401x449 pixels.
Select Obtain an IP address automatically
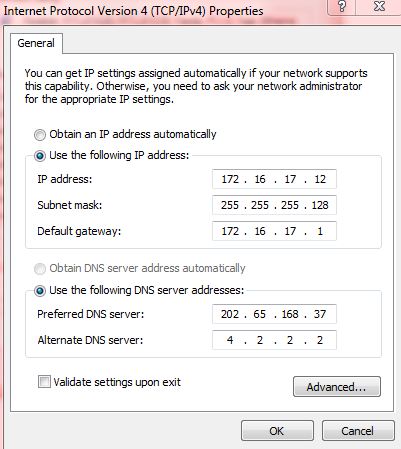click(40, 135)
